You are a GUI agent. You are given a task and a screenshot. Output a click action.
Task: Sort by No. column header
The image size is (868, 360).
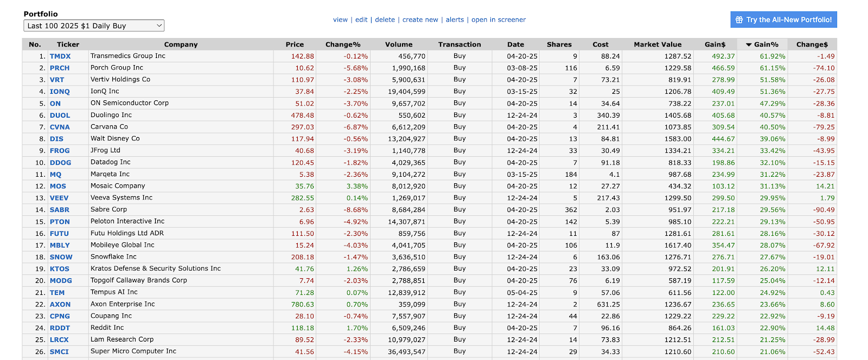[35, 44]
